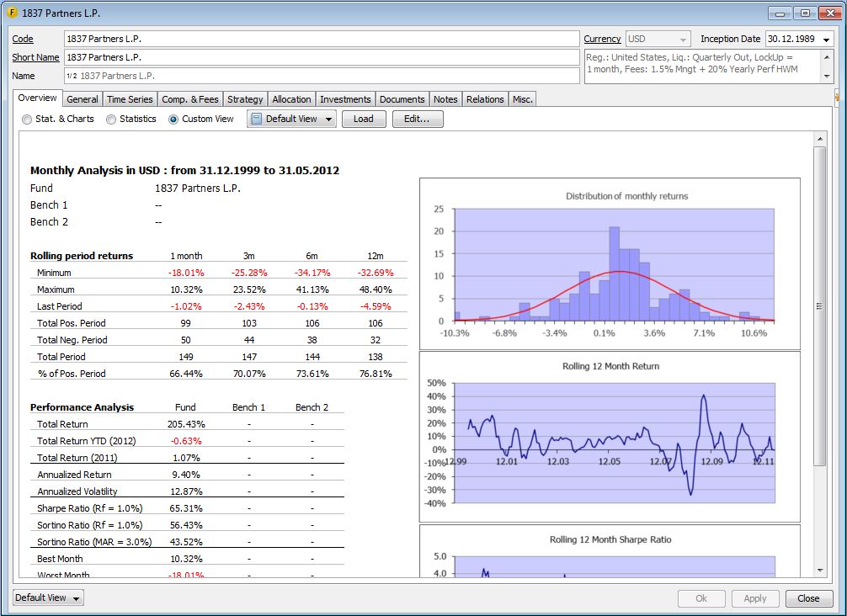
Task: Click the Rolling period returns heading
Action: click(82, 256)
